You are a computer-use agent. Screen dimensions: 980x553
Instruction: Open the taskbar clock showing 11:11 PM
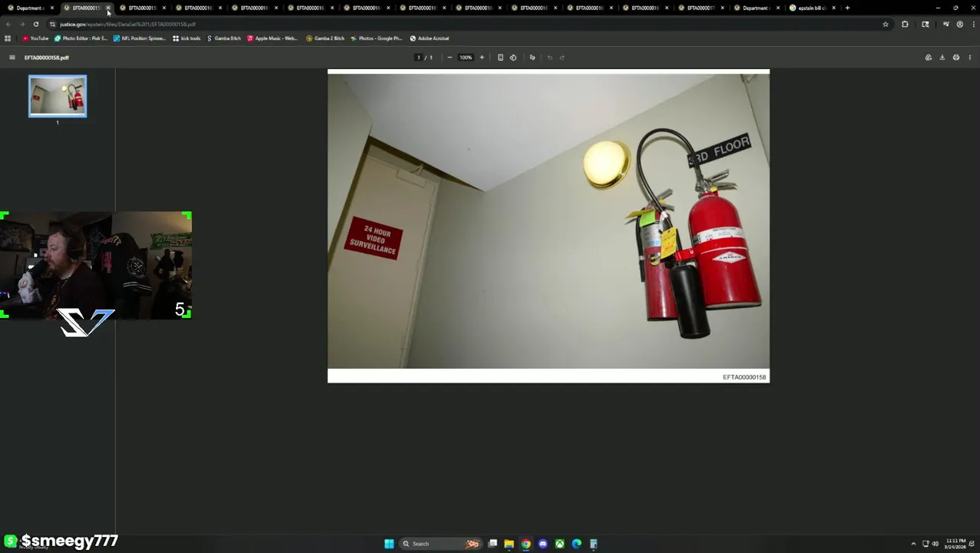point(956,544)
